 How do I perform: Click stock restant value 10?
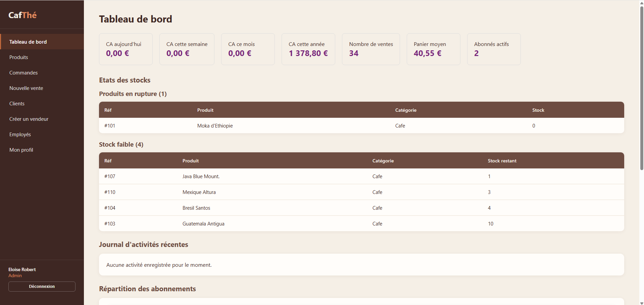491,224
